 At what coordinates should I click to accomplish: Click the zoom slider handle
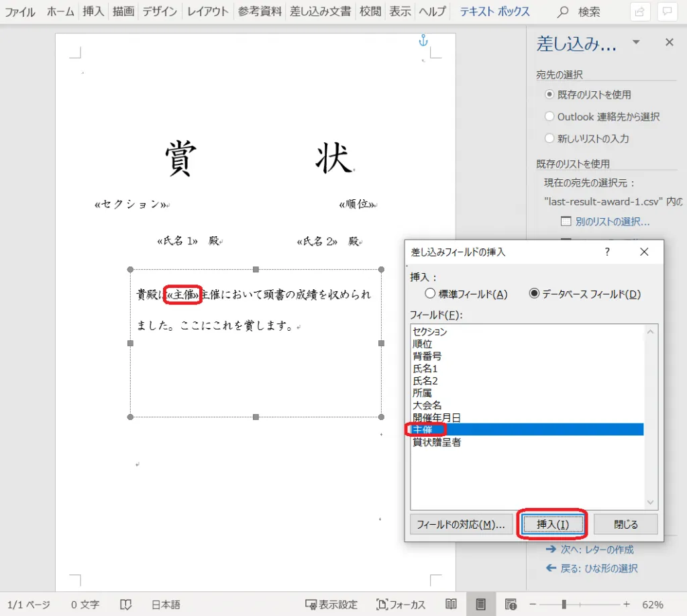(564, 604)
